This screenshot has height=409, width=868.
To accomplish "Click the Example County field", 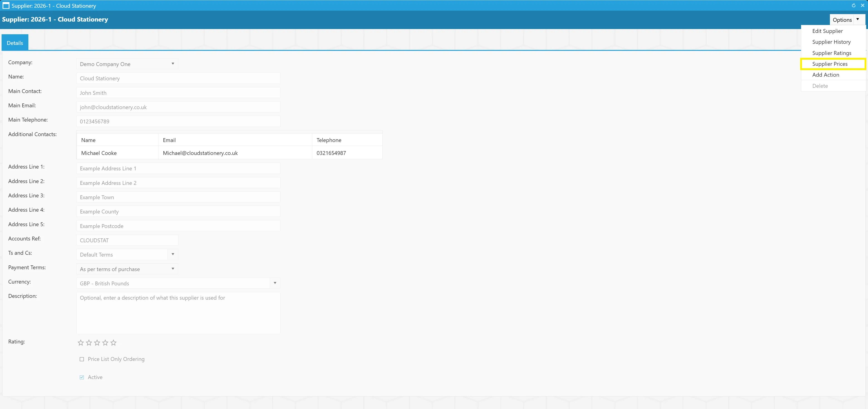I will [178, 212].
